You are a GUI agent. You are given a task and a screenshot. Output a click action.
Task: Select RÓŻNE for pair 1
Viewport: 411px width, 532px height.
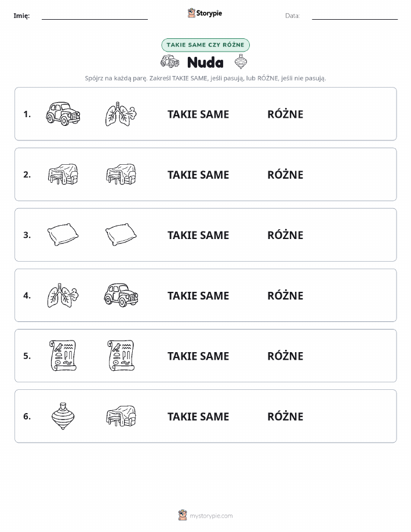(x=285, y=114)
